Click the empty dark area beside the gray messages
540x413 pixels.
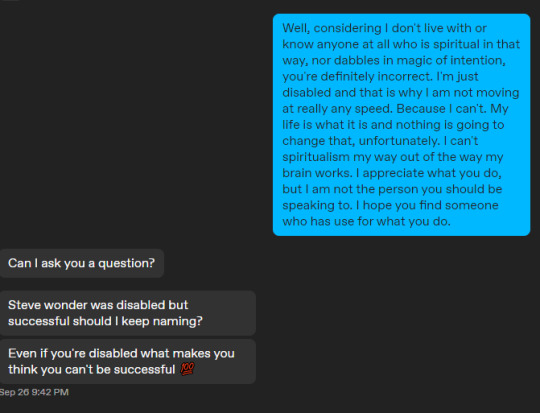coord(396,320)
